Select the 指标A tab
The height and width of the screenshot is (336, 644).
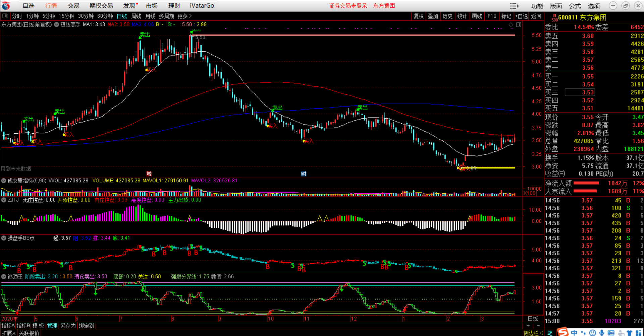click(8, 326)
